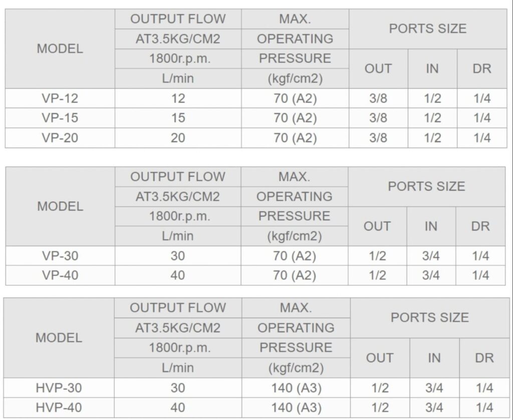Click the 15 output flow value

point(178,118)
